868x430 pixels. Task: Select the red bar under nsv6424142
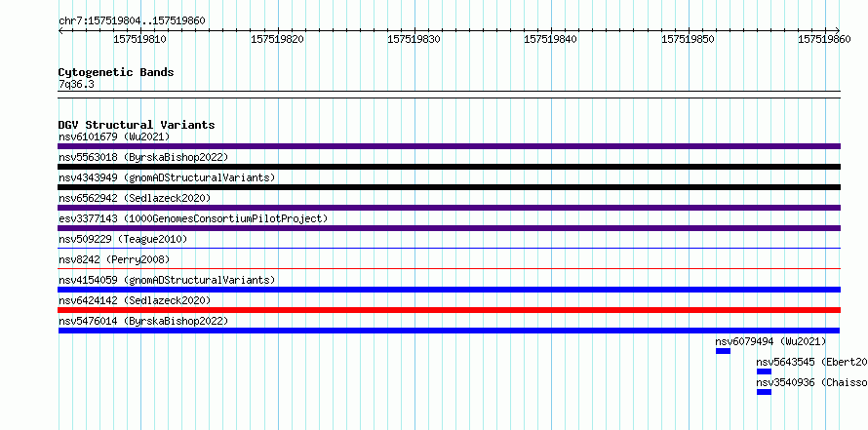pos(449,310)
